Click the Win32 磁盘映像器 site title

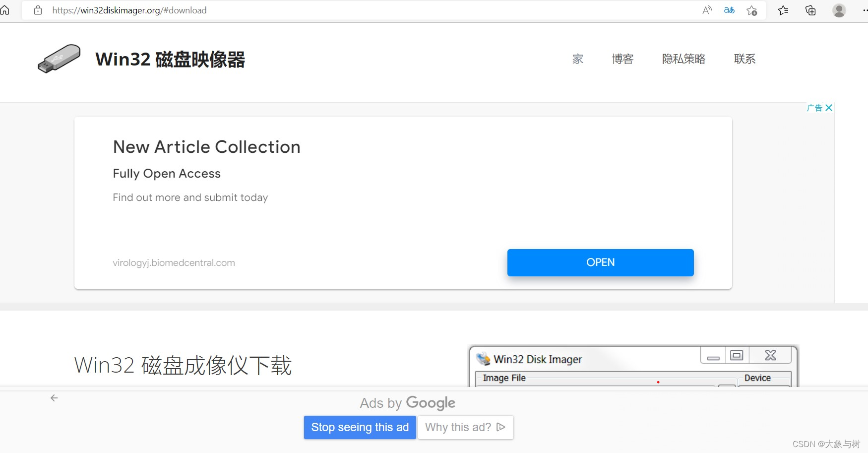point(170,59)
